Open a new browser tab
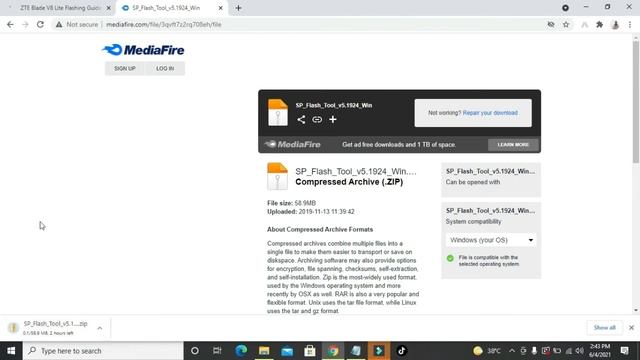This screenshot has width=640, height=360. point(238,8)
